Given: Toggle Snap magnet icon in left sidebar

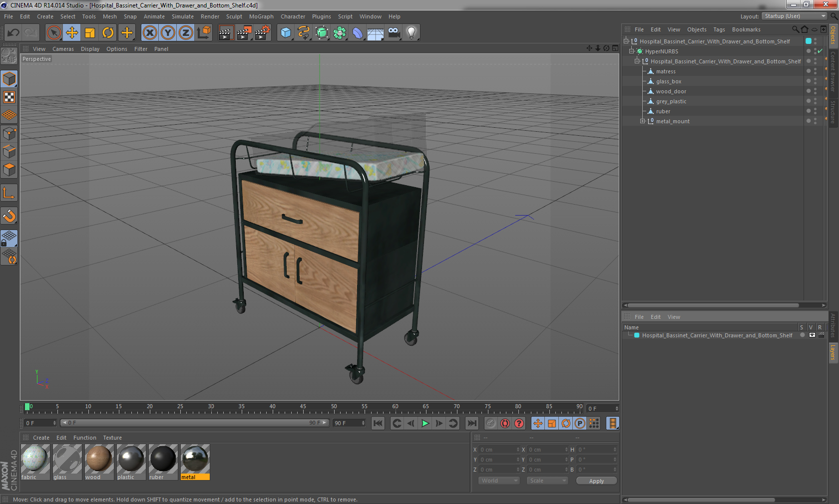Looking at the screenshot, I should point(9,216).
